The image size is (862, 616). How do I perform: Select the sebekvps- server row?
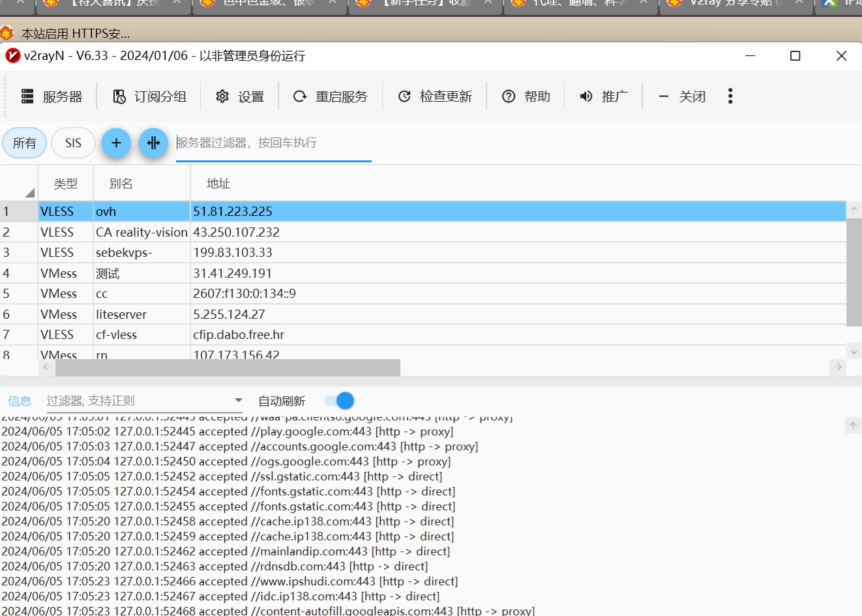(x=423, y=252)
